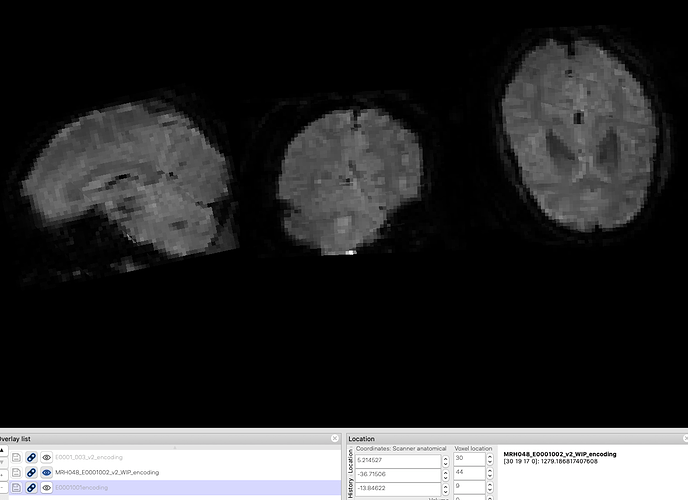Move selected overlay up with arrow button
This screenshot has height=500, width=688.
coord(3,450)
